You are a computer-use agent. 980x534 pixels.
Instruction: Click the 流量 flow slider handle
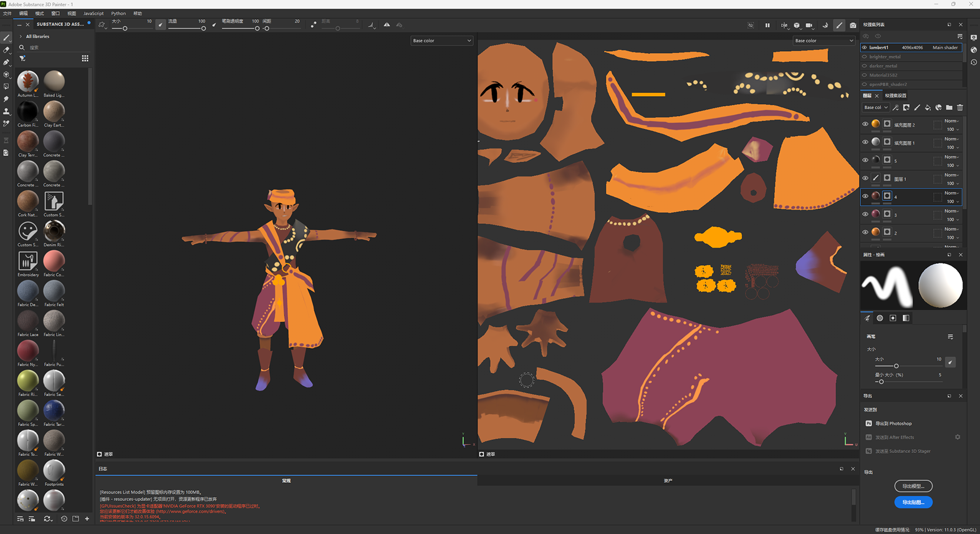[x=203, y=29]
